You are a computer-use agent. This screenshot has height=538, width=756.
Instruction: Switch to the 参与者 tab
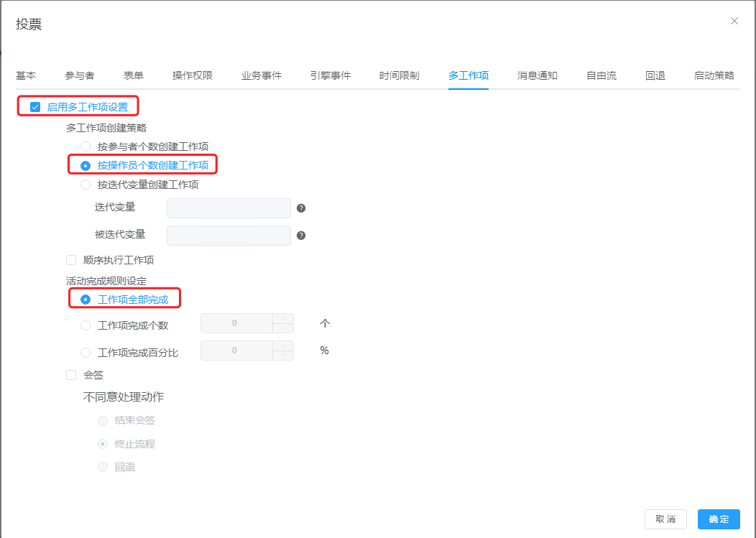pyautogui.click(x=79, y=75)
